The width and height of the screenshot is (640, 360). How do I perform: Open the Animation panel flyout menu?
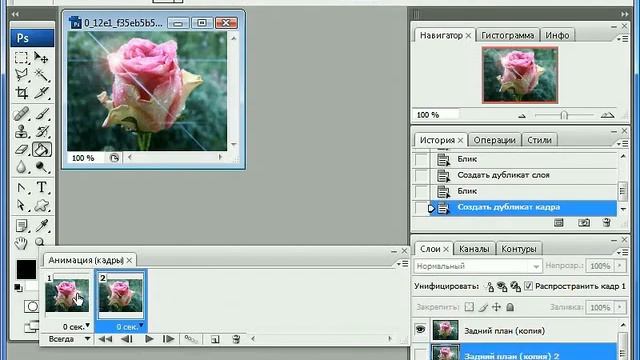pyautogui.click(x=402, y=264)
